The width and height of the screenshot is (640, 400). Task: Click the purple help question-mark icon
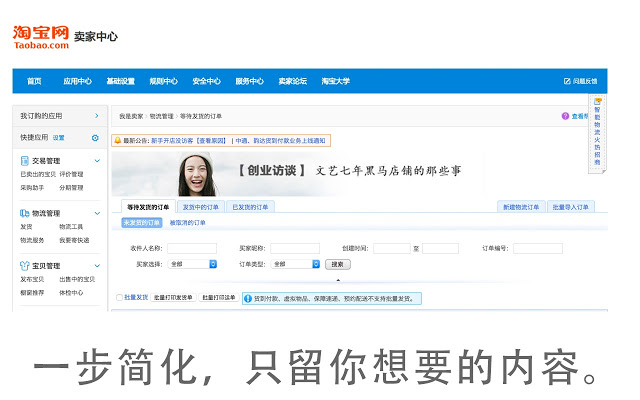[565, 116]
